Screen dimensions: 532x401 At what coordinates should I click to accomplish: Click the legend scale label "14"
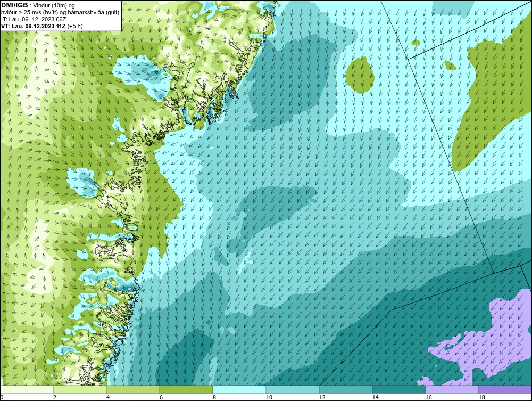tap(375, 397)
